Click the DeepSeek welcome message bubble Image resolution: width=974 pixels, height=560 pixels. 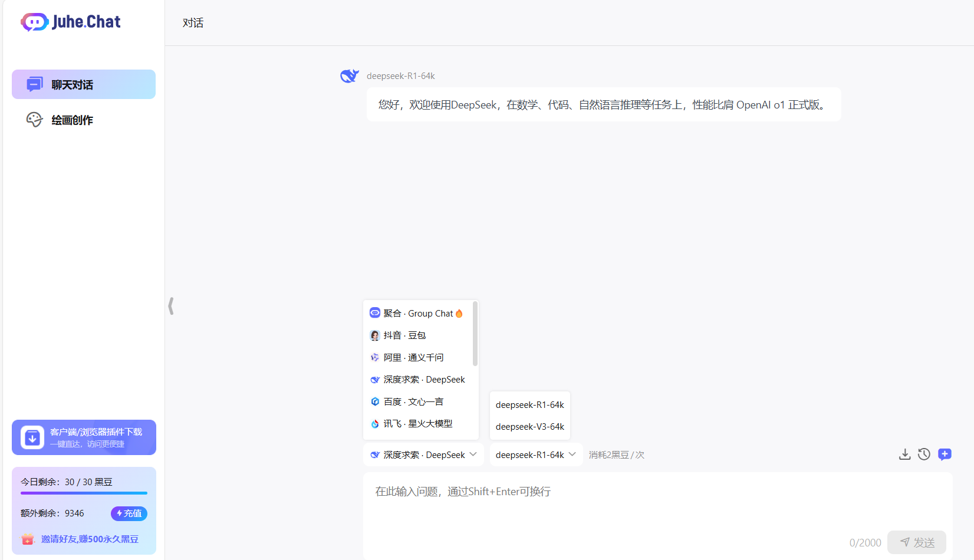[604, 104]
